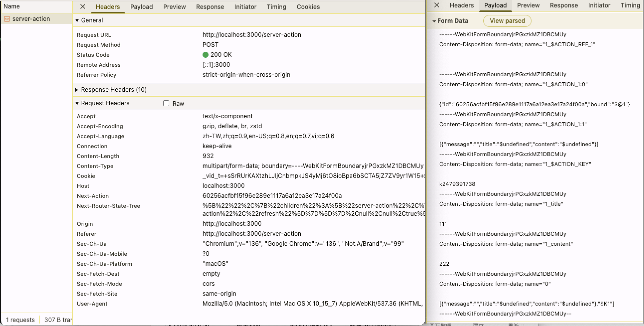Switch to right panel Response tab
This screenshot has width=644, height=326.
pos(564,5)
